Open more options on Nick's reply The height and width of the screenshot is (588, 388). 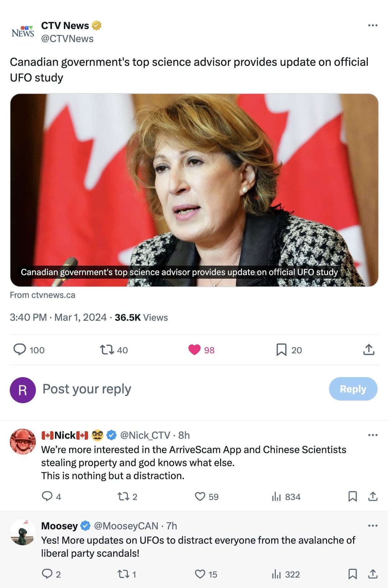(373, 435)
